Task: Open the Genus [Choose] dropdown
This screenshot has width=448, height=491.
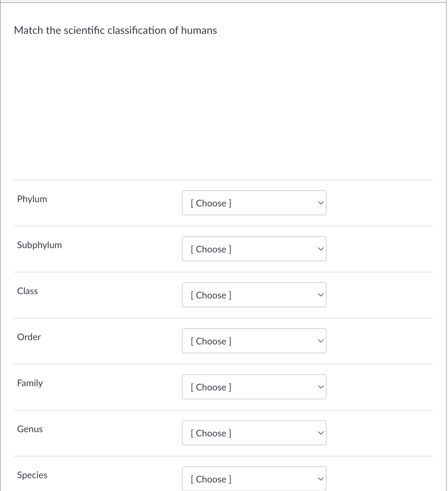Action: 254,433
